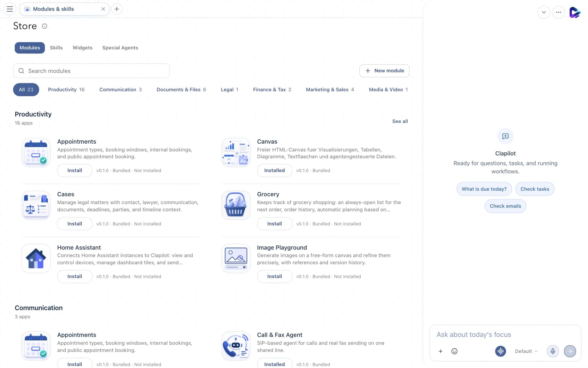Switch to the Widgets tab
This screenshot has width=588, height=368.
(82, 48)
